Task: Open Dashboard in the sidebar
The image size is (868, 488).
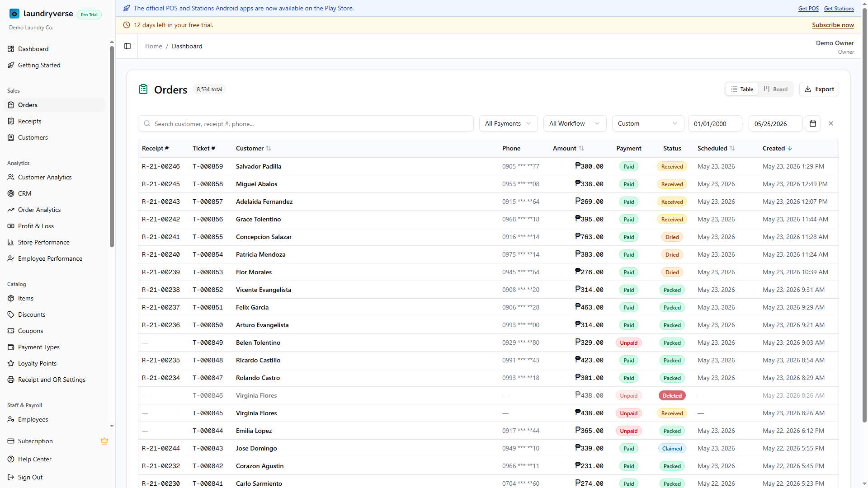Action: 54,49
